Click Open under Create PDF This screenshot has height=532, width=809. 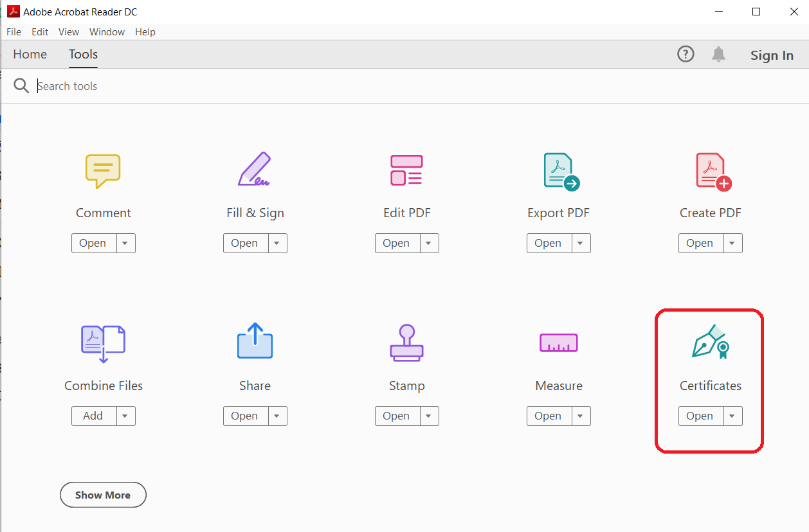700,244
